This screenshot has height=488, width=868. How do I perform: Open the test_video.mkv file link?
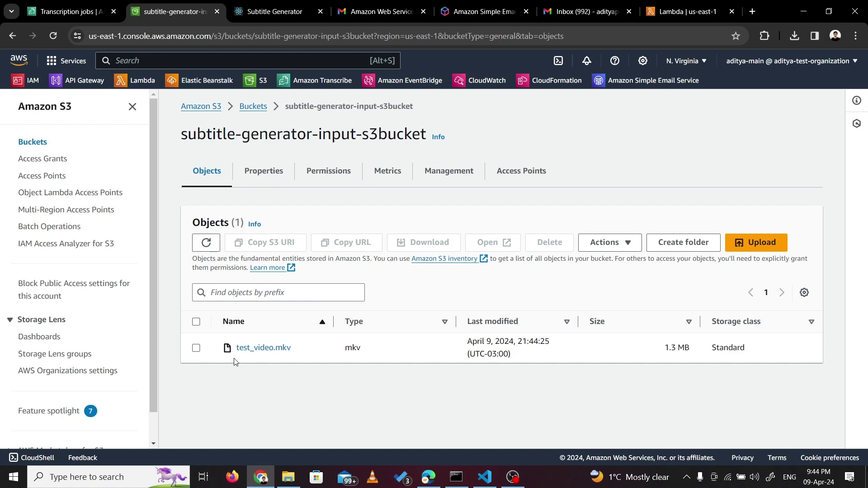coord(263,347)
